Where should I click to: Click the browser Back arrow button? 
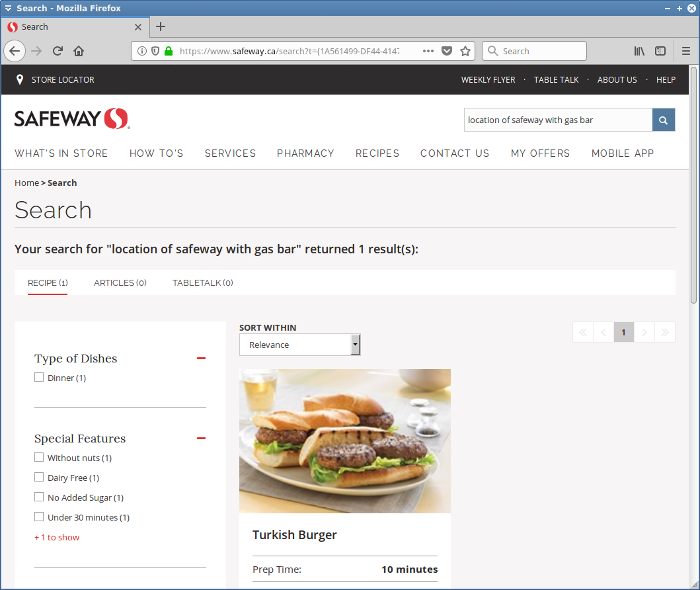tap(15, 51)
